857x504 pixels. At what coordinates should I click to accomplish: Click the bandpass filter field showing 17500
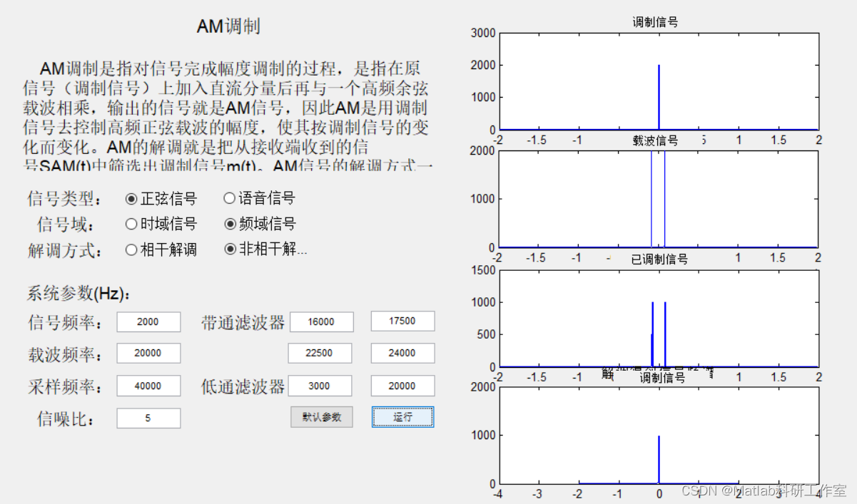pyautogui.click(x=402, y=321)
